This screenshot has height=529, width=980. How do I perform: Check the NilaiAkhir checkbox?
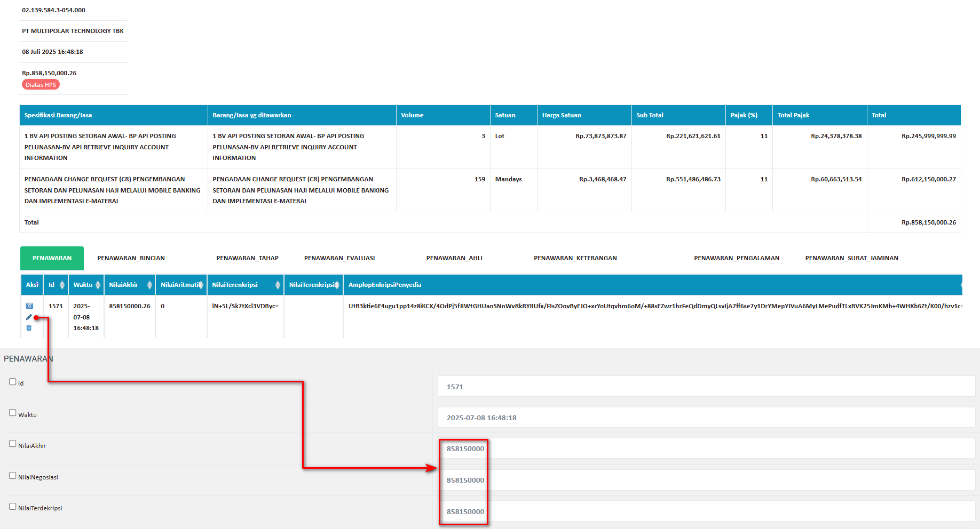tap(13, 444)
